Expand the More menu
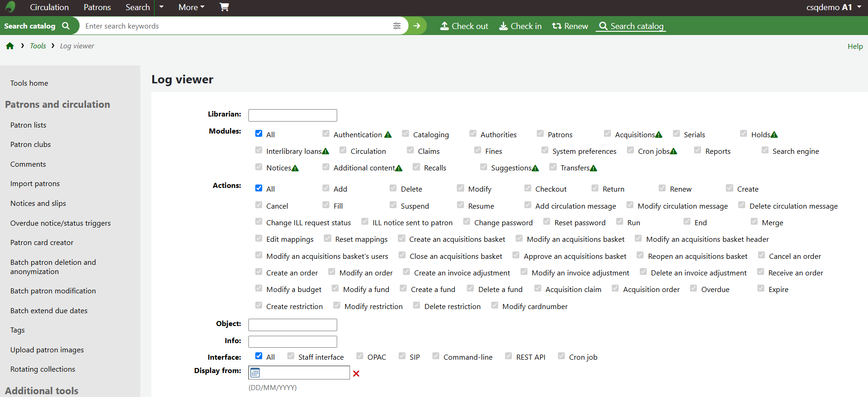Viewport: 868px width, 397px height. pos(191,7)
